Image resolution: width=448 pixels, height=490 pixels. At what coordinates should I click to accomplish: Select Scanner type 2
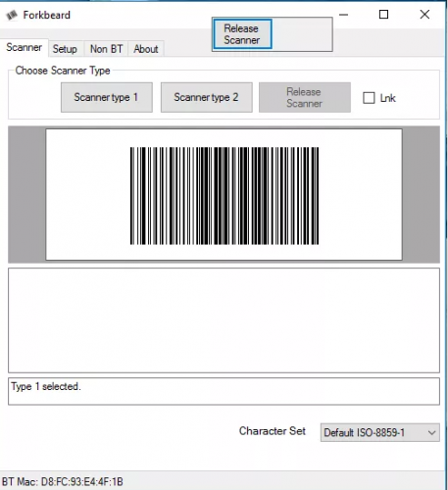pyautogui.click(x=206, y=97)
